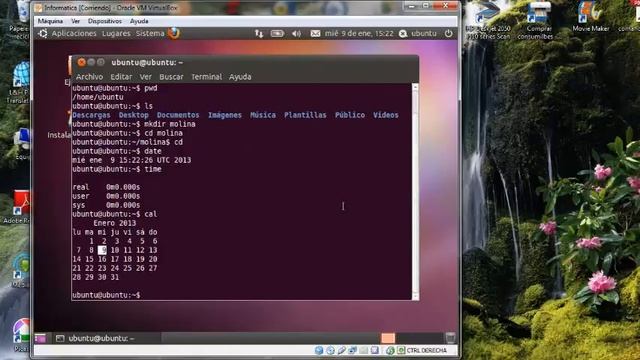Open terminal Archivo menu
Image resolution: width=640 pixels, height=360 pixels.
(89, 77)
